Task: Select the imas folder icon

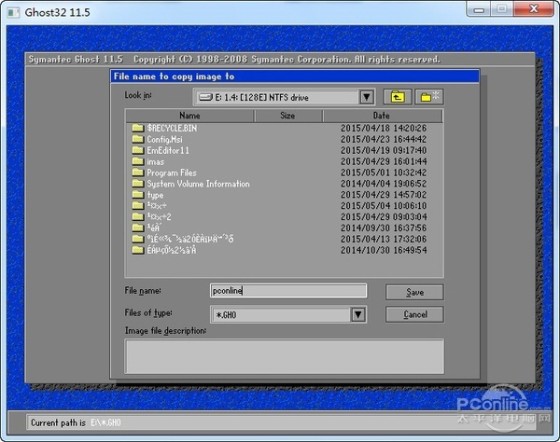Action: coord(138,161)
